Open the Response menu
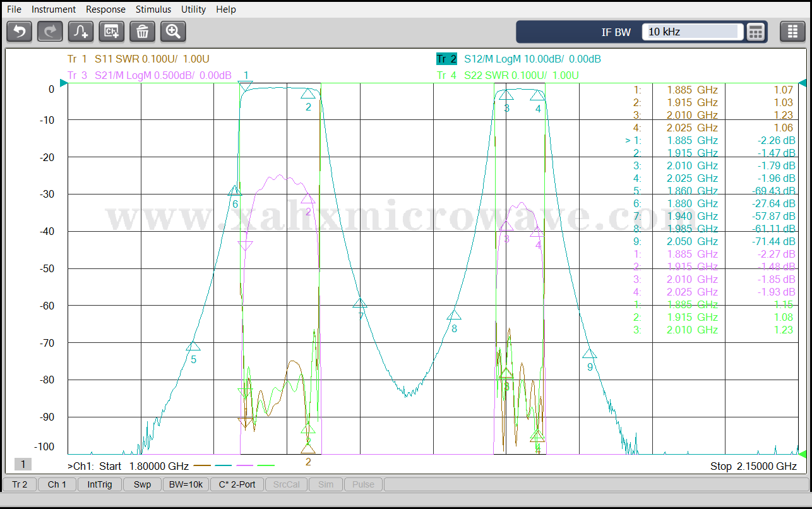The width and height of the screenshot is (812, 509). click(105, 9)
